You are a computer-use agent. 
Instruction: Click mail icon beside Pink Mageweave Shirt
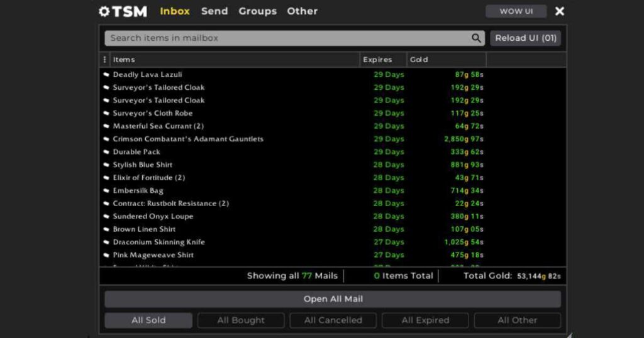coord(106,255)
